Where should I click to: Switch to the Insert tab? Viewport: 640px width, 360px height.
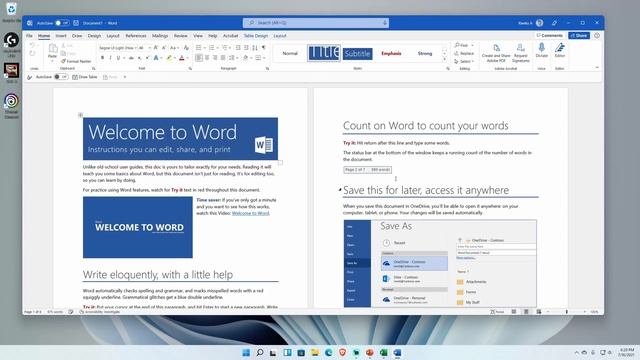(61, 36)
